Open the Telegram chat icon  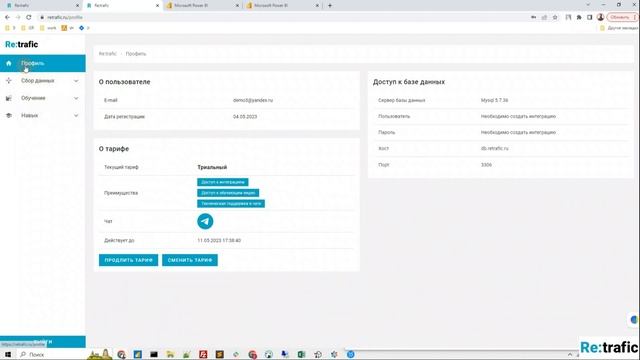coord(205,221)
